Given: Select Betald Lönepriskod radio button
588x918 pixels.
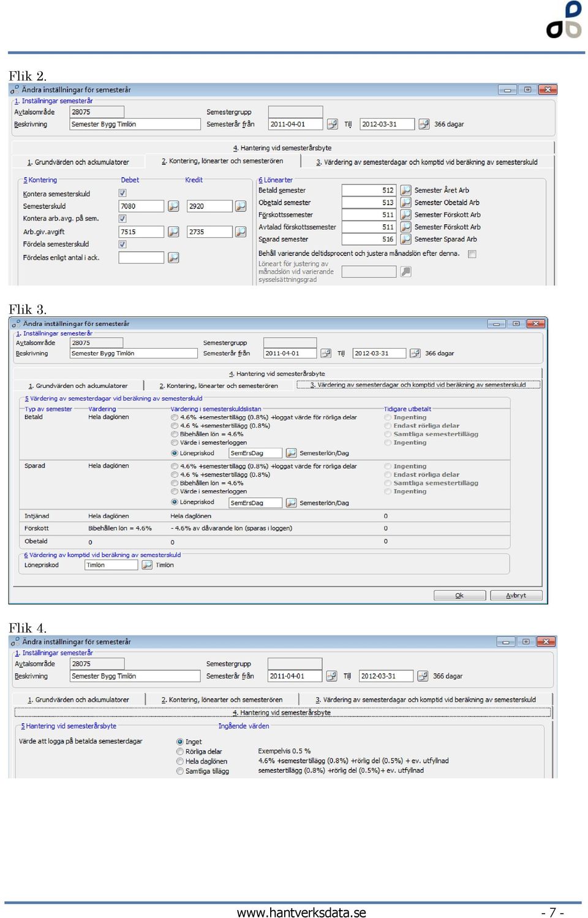Looking at the screenshot, I should 175,453.
